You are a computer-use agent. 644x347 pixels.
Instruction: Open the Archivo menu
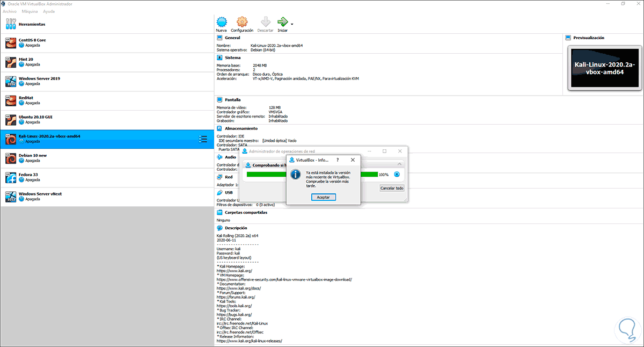[x=9, y=11]
